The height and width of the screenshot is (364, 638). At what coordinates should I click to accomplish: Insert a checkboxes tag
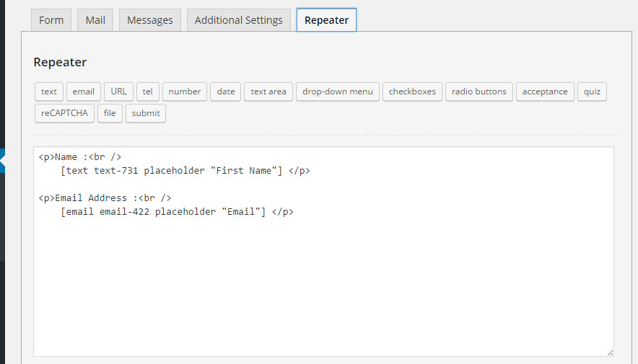pyautogui.click(x=412, y=92)
